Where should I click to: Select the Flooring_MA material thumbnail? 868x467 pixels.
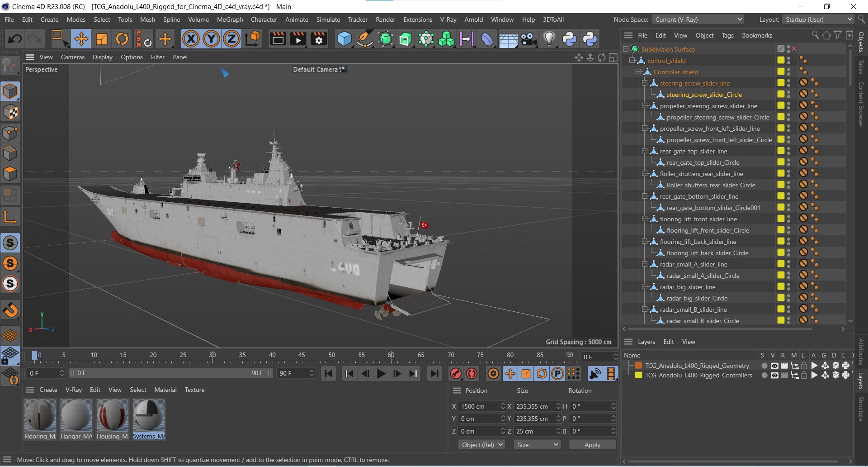[40, 419]
